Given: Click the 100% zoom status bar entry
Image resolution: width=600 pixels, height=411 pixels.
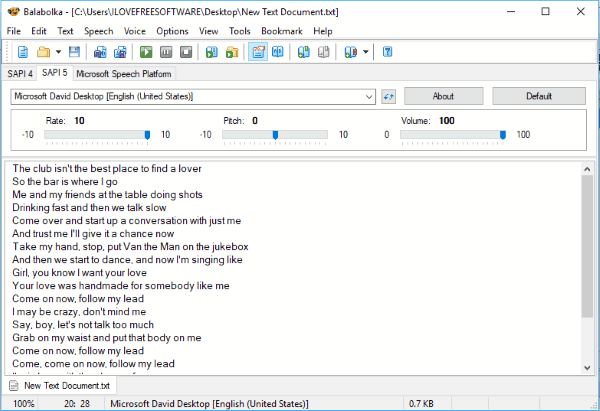Looking at the screenshot, I should click(x=24, y=404).
